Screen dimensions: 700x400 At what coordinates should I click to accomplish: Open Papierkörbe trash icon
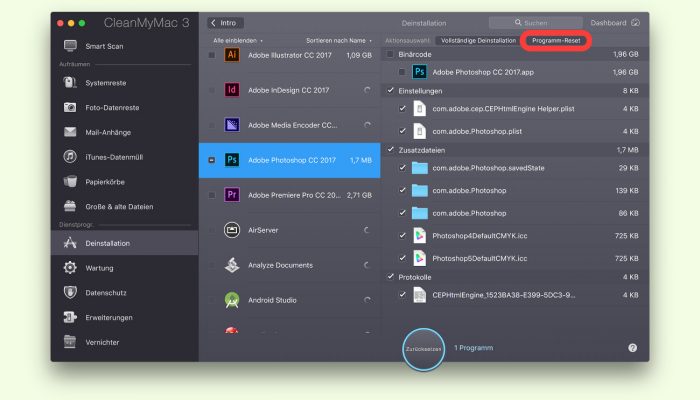coord(70,181)
